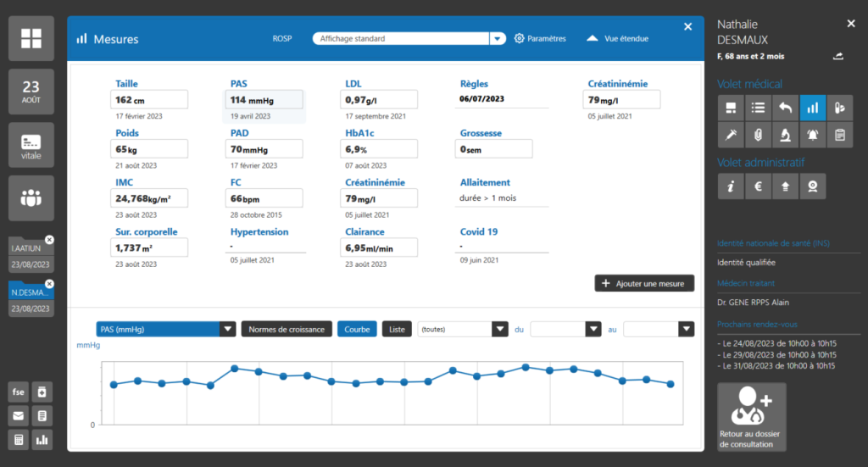The width and height of the screenshot is (868, 467).
Task: Toggle Normes de croissance overlay
Action: coord(286,329)
